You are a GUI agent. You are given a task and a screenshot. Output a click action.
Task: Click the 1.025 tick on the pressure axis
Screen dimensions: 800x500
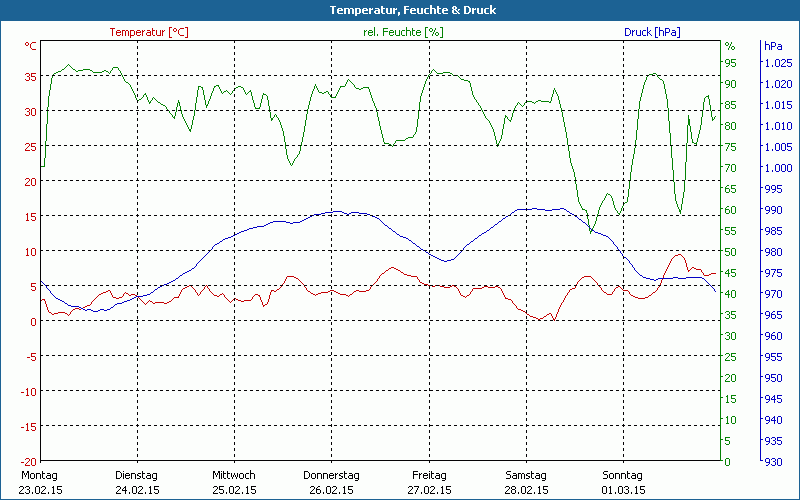click(x=778, y=63)
